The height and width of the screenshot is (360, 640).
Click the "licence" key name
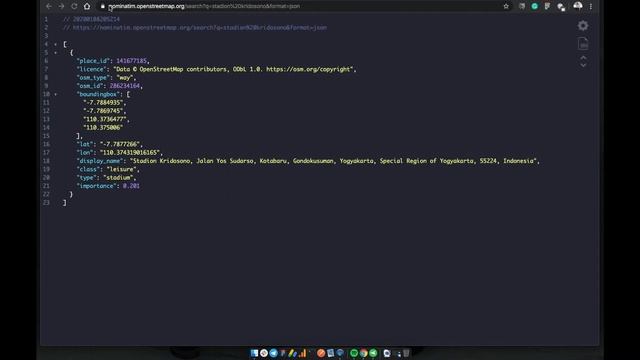click(x=91, y=69)
